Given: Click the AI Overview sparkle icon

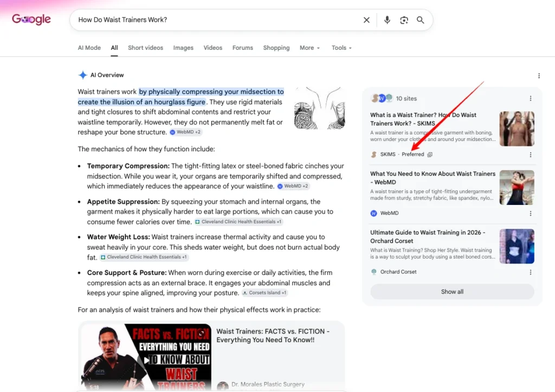Looking at the screenshot, I should pos(82,75).
